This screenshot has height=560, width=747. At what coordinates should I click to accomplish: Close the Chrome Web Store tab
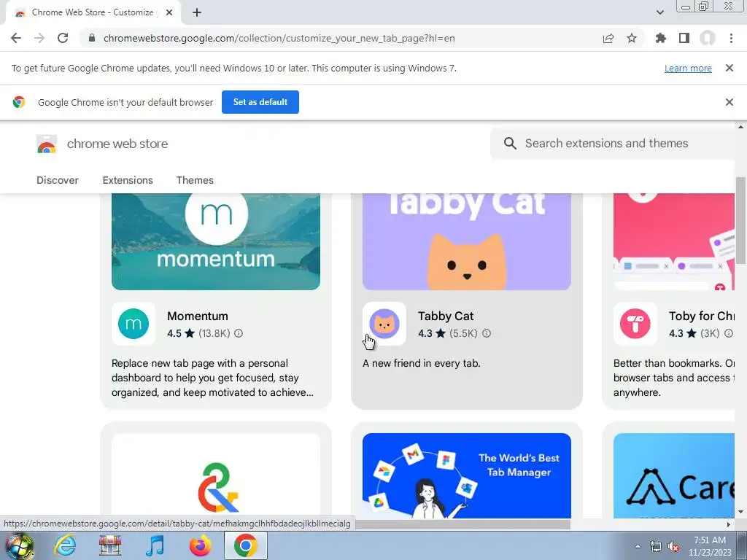tap(169, 12)
